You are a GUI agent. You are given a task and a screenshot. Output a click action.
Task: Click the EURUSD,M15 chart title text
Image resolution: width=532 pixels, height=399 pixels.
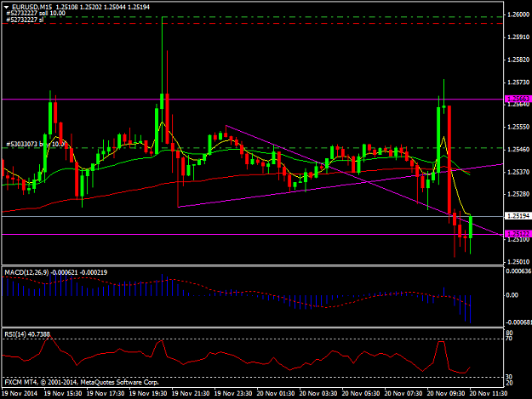32,7
